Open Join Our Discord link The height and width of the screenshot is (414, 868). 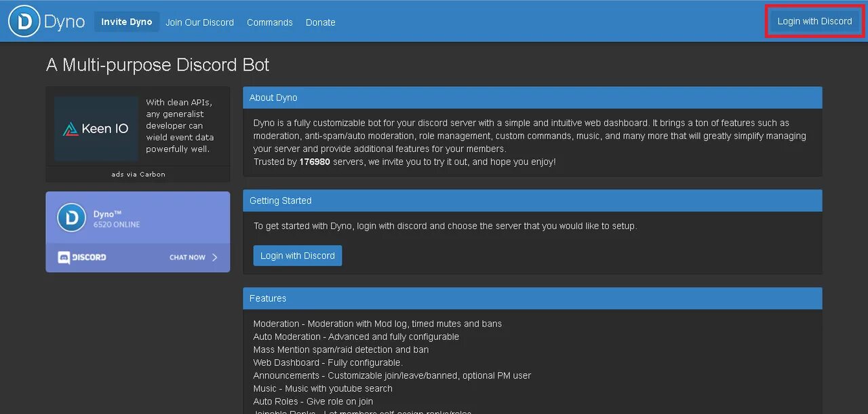199,22
